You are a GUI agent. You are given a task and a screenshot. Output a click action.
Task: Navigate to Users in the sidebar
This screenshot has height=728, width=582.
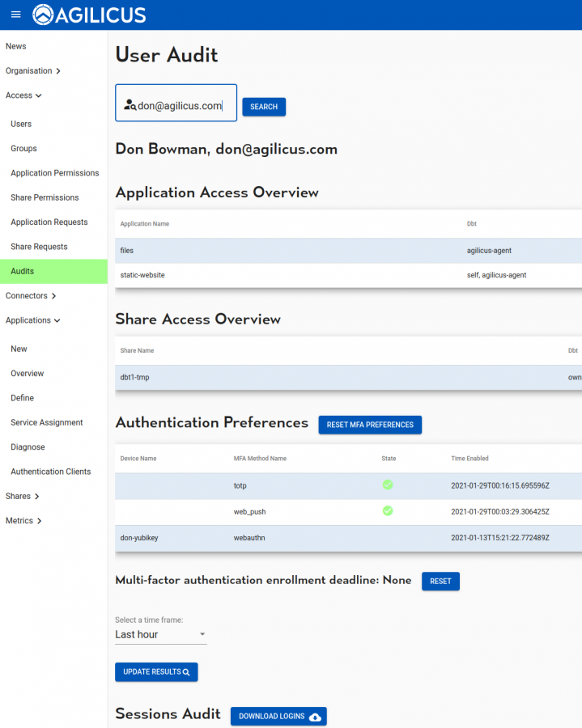coord(20,123)
